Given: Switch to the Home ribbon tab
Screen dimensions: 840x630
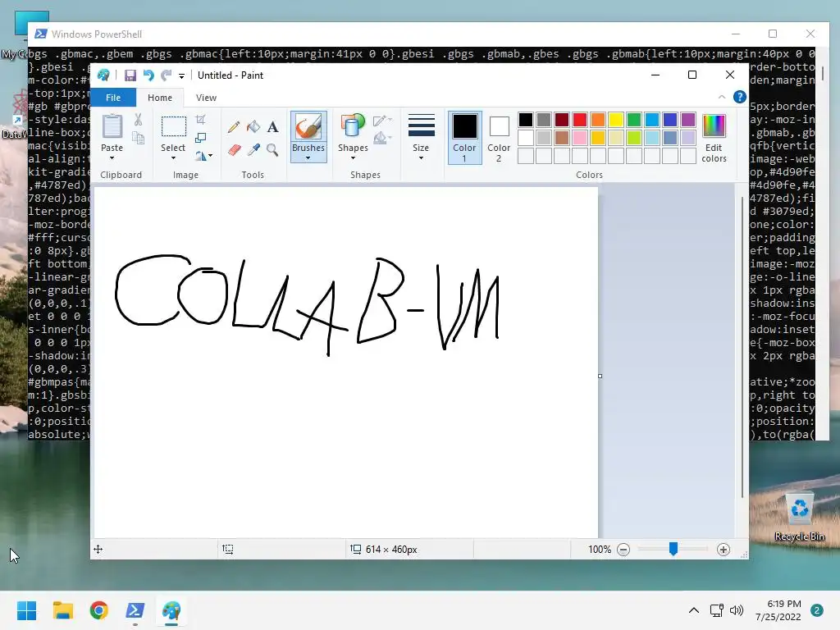Looking at the screenshot, I should click(x=160, y=98).
